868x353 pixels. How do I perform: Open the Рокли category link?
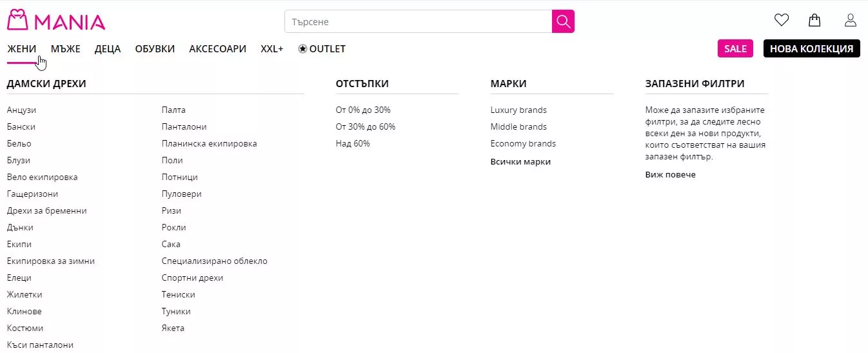[173, 227]
